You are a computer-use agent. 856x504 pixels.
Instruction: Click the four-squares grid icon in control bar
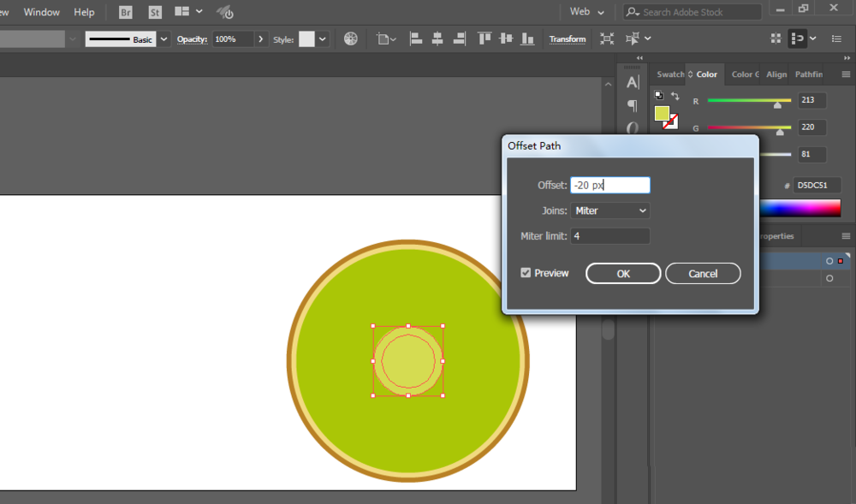776,39
